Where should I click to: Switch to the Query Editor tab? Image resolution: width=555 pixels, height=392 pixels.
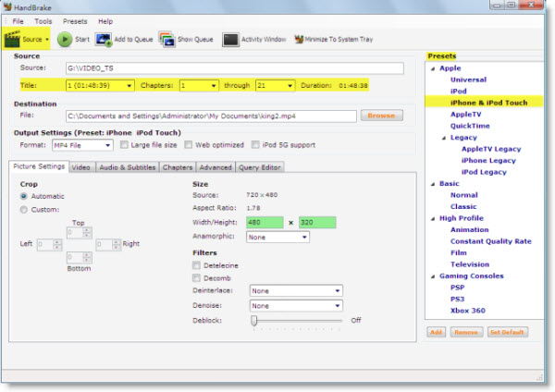tap(260, 167)
